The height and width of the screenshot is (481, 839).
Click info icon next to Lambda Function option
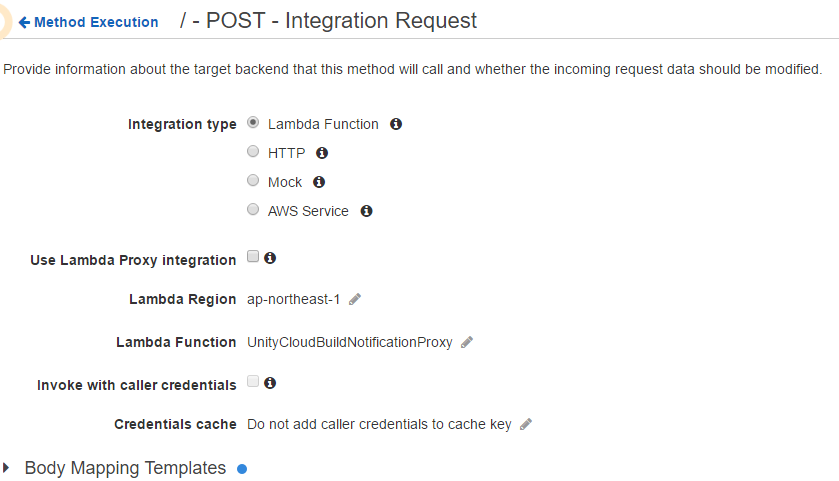coord(396,125)
